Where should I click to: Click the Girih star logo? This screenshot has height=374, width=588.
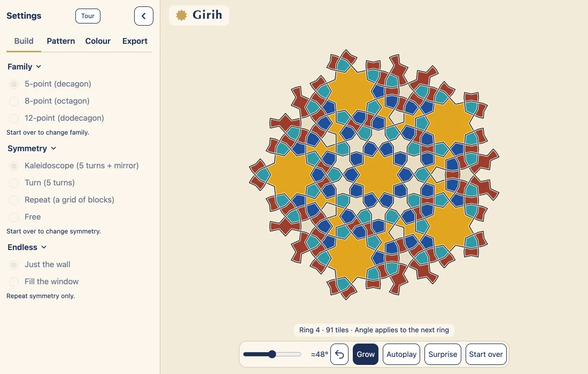point(182,15)
